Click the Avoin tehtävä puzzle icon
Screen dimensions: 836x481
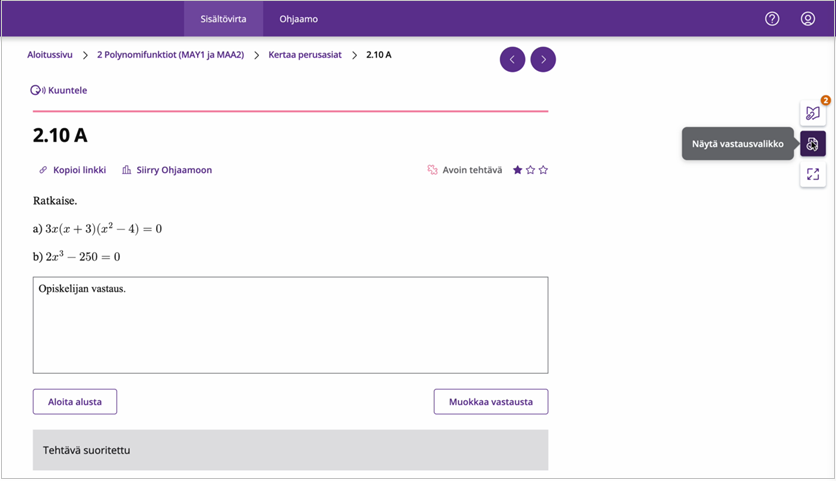[433, 170]
